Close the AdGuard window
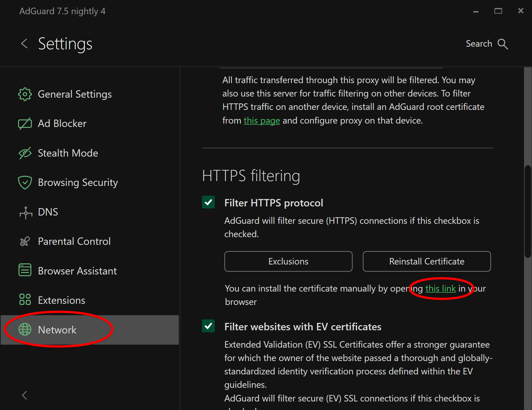 click(521, 11)
